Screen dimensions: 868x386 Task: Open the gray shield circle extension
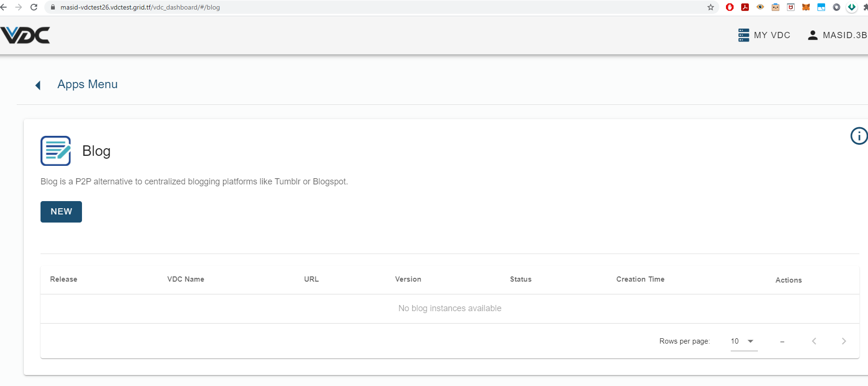[837, 7]
